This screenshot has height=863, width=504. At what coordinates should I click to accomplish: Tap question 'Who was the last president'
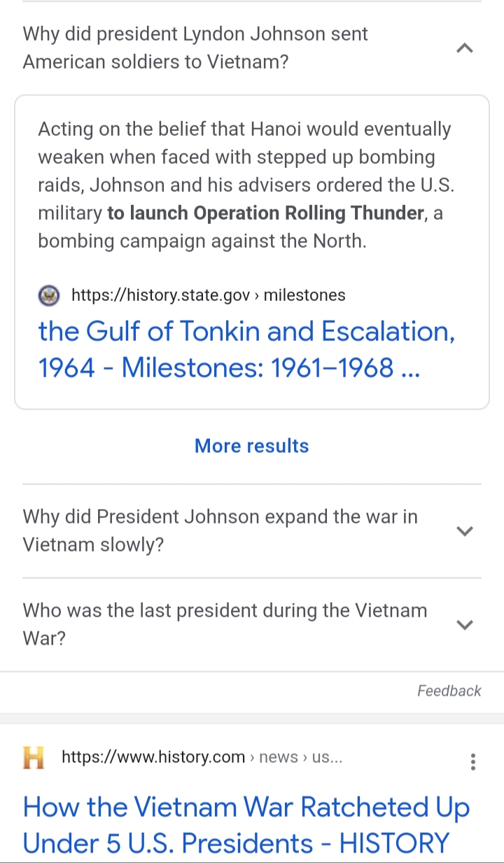[x=225, y=624]
